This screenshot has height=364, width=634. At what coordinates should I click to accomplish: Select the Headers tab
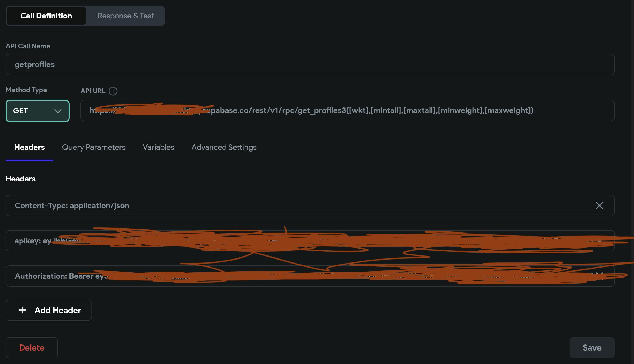[x=29, y=147]
